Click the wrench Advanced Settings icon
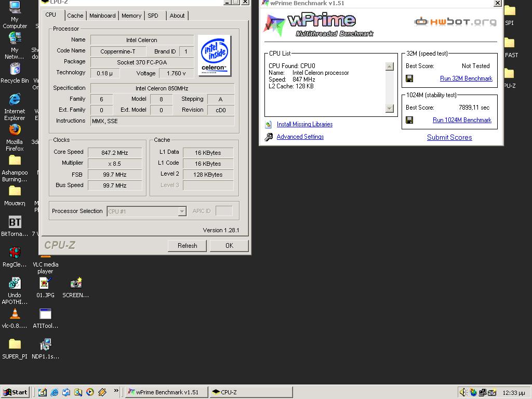The image size is (532, 399). (269, 137)
